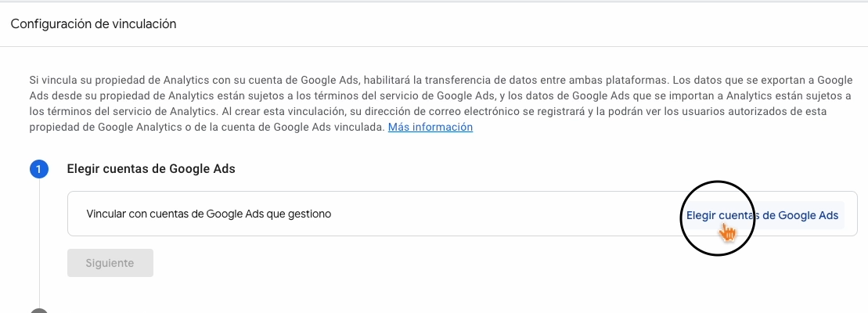Screen dimensions: 868x313
Task: Click empty space inside the account selection card
Action: 509,214
